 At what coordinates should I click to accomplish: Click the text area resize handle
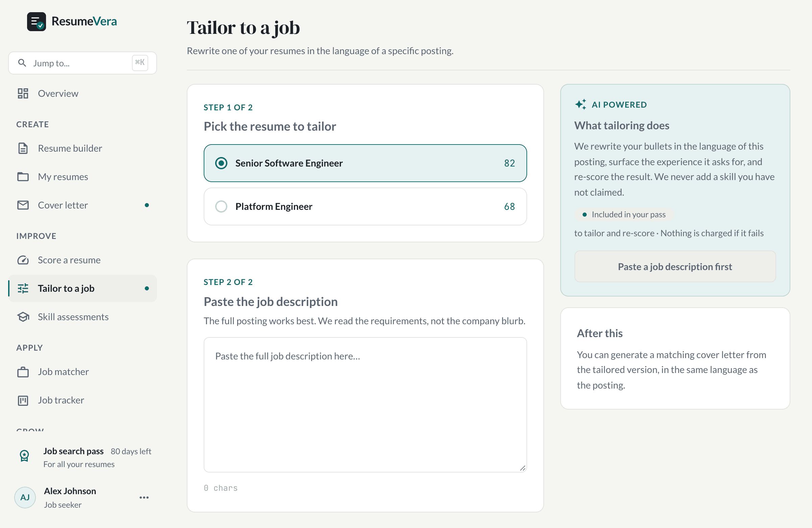522,468
